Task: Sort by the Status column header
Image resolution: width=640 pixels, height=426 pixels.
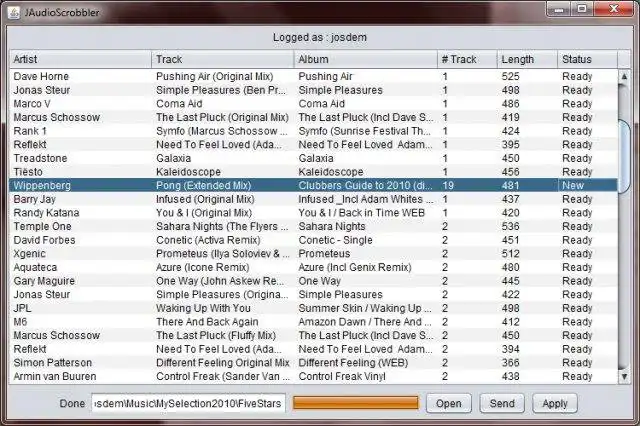Action: point(587,59)
